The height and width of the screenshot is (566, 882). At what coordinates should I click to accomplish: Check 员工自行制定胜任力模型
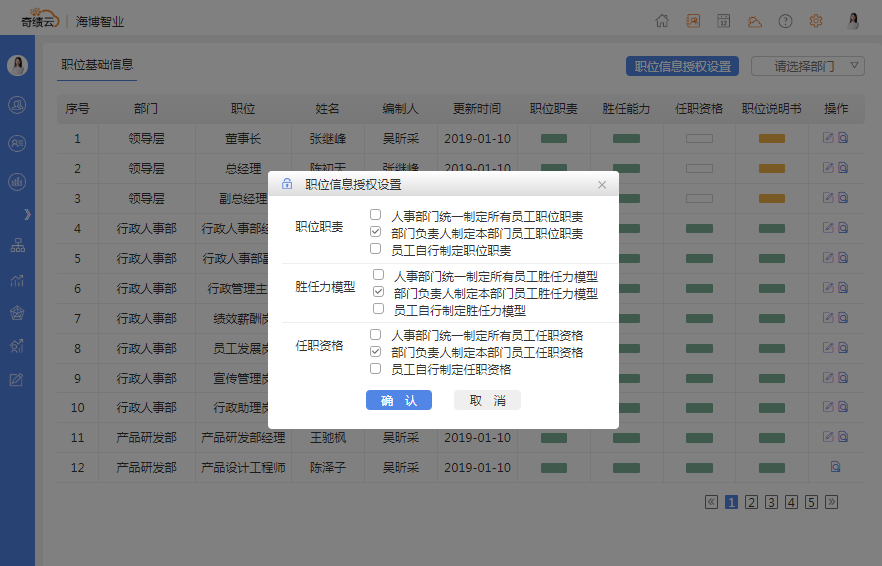click(x=379, y=309)
